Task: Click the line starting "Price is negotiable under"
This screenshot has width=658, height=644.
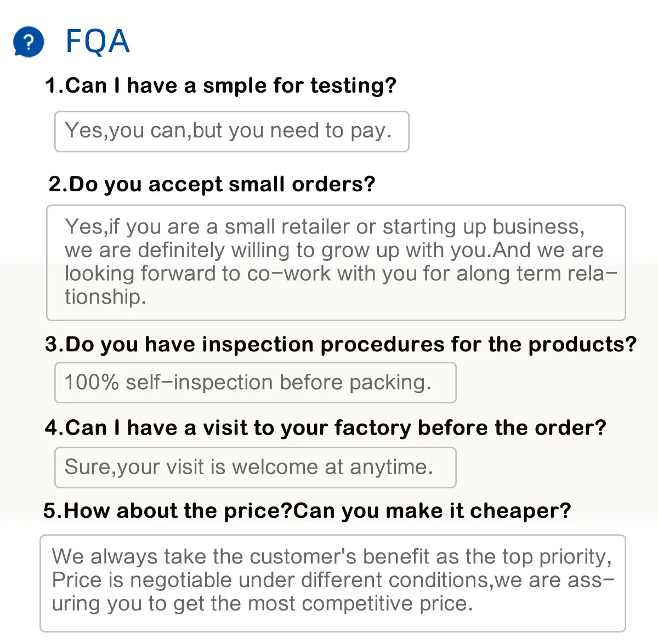Action: [333, 580]
